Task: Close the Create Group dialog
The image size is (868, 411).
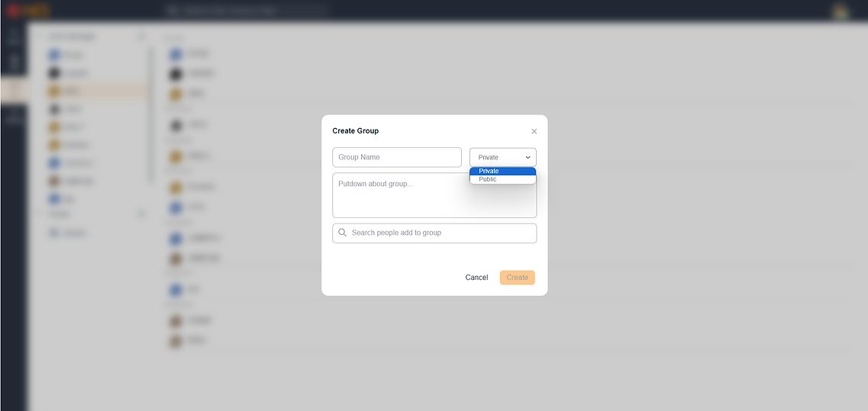Action: tap(534, 132)
